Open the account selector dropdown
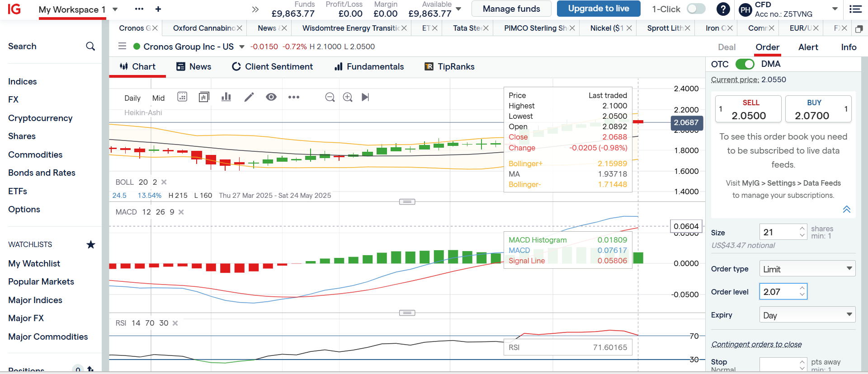Viewport: 868px width, 374px height. coord(835,9)
